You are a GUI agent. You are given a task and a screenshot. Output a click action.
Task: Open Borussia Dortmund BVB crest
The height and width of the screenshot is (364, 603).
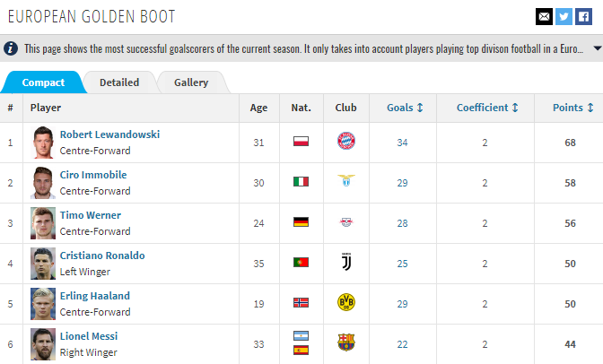(x=346, y=302)
